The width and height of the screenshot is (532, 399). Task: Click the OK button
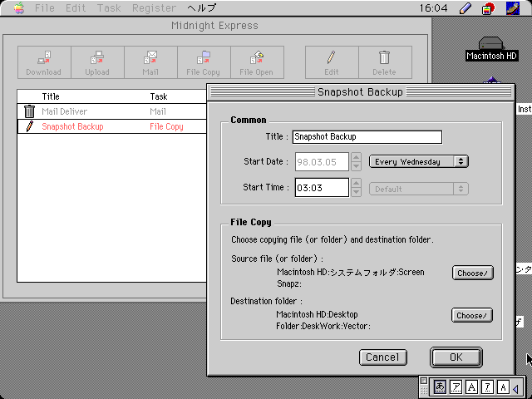click(456, 357)
